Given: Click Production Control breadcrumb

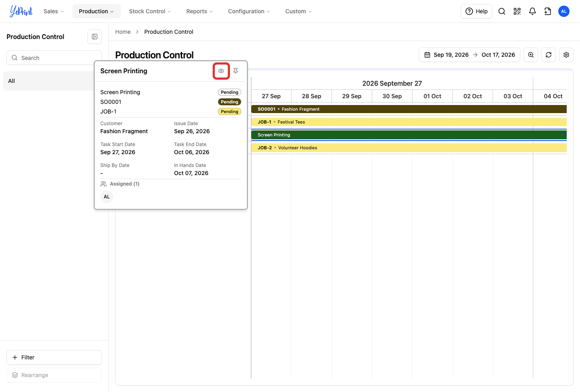Looking at the screenshot, I should [x=169, y=32].
